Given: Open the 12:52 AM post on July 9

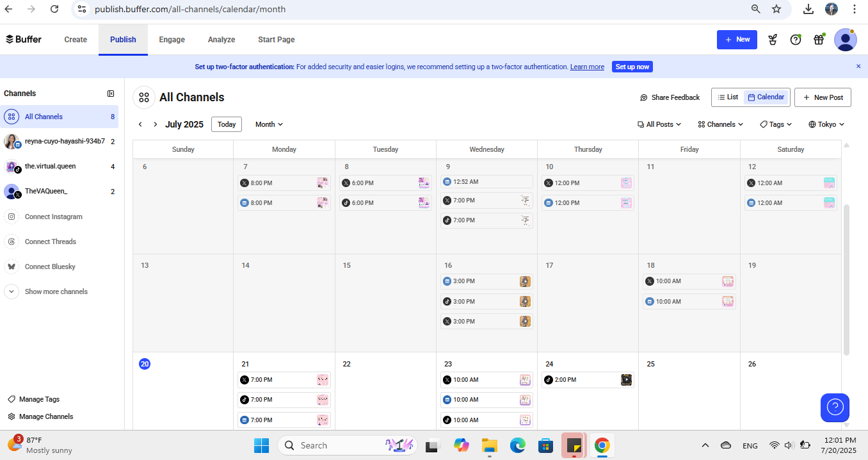Looking at the screenshot, I should tap(486, 182).
